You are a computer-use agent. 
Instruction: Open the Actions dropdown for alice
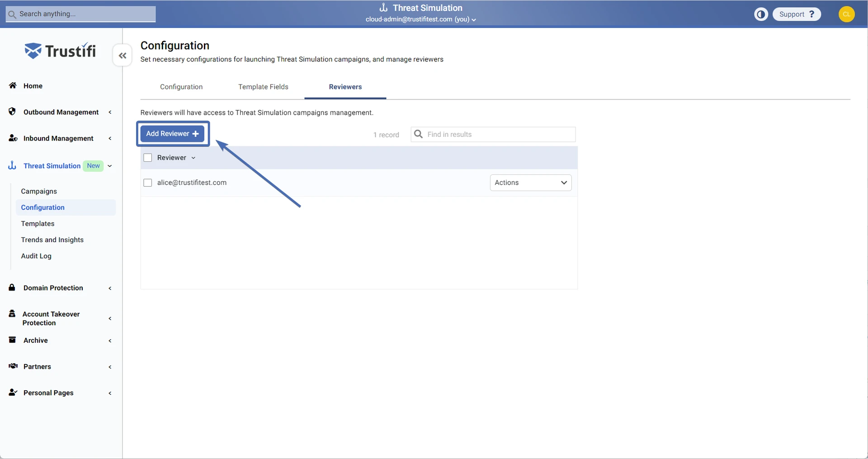tap(530, 183)
